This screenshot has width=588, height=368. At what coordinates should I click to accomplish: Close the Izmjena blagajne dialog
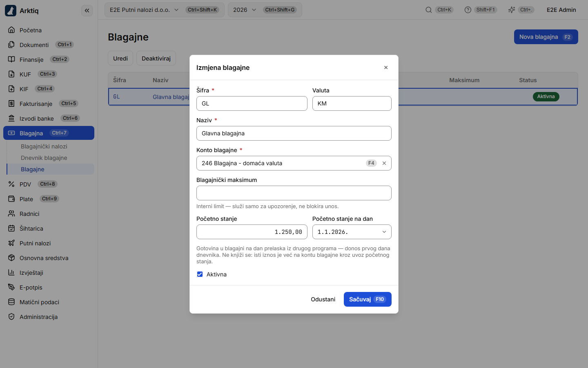point(386,67)
